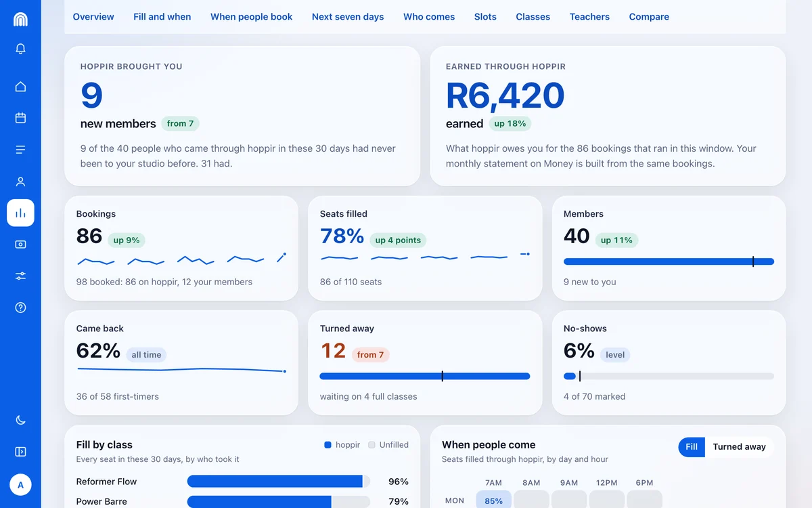Toggle dark mode moon icon
The height and width of the screenshot is (508, 812).
click(20, 420)
